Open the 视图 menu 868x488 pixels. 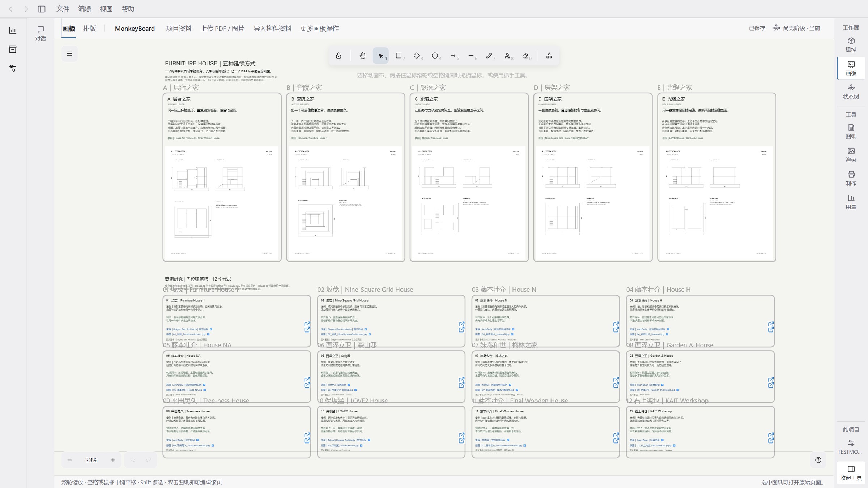coord(106,9)
